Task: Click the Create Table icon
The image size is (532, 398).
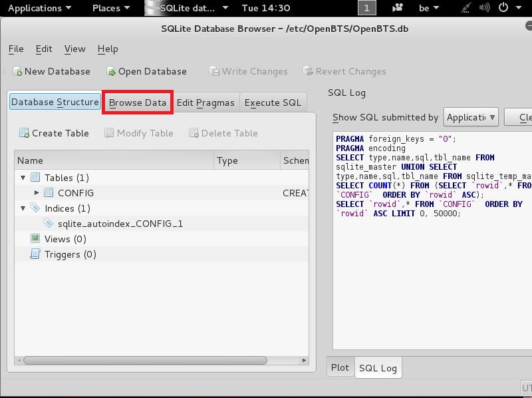Action: click(x=24, y=133)
